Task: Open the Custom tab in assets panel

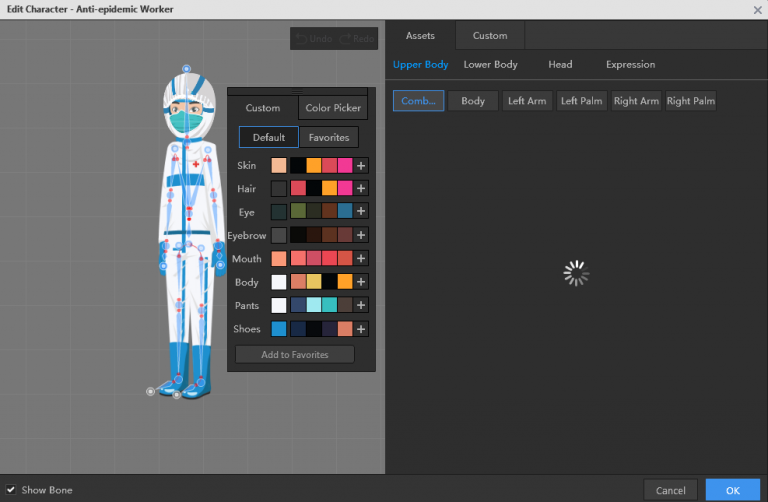Action: pos(490,36)
